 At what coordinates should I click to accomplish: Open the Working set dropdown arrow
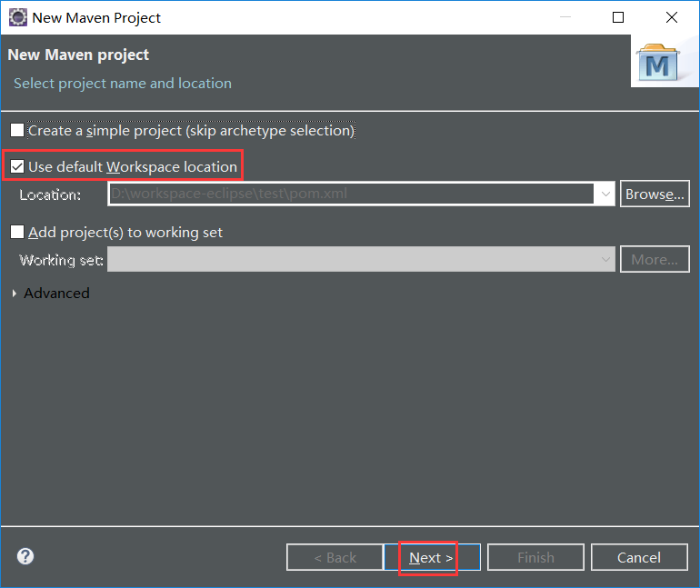click(x=605, y=259)
